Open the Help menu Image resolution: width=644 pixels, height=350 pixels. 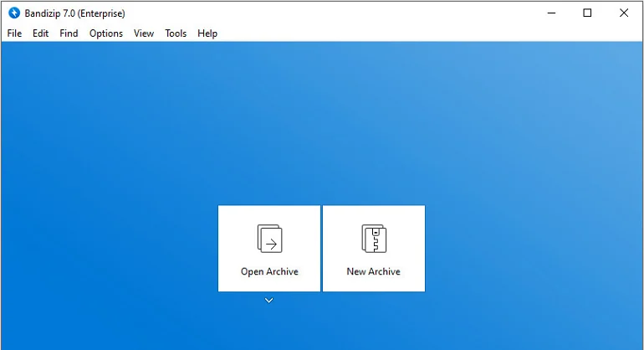click(x=207, y=33)
